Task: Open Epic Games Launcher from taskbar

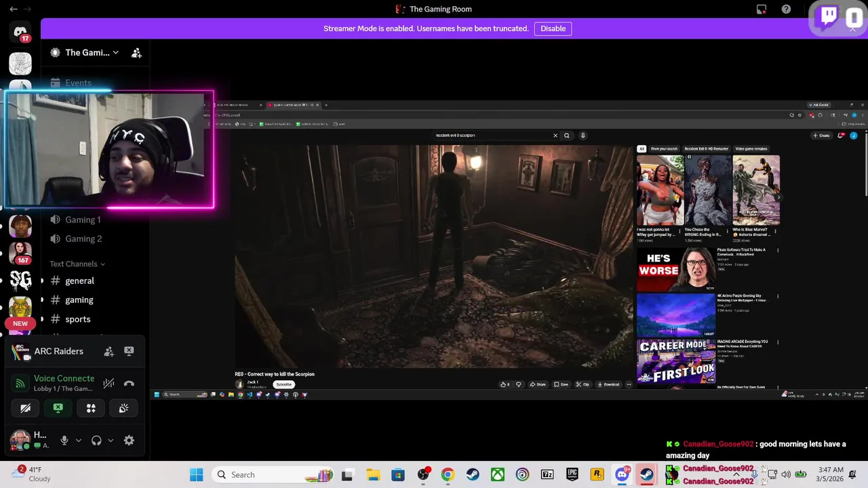Action: click(572, 474)
